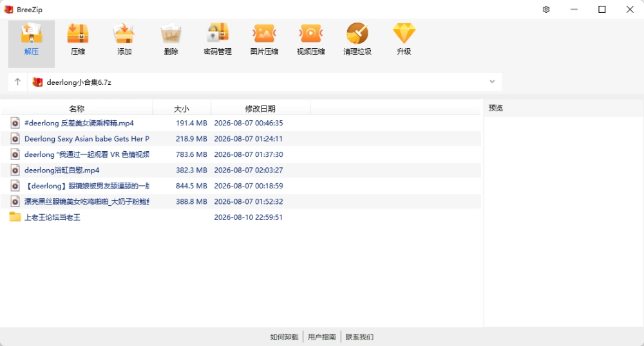644x346 pixels.
Task: Click the size value 218.9 MB
Action: coord(191,138)
